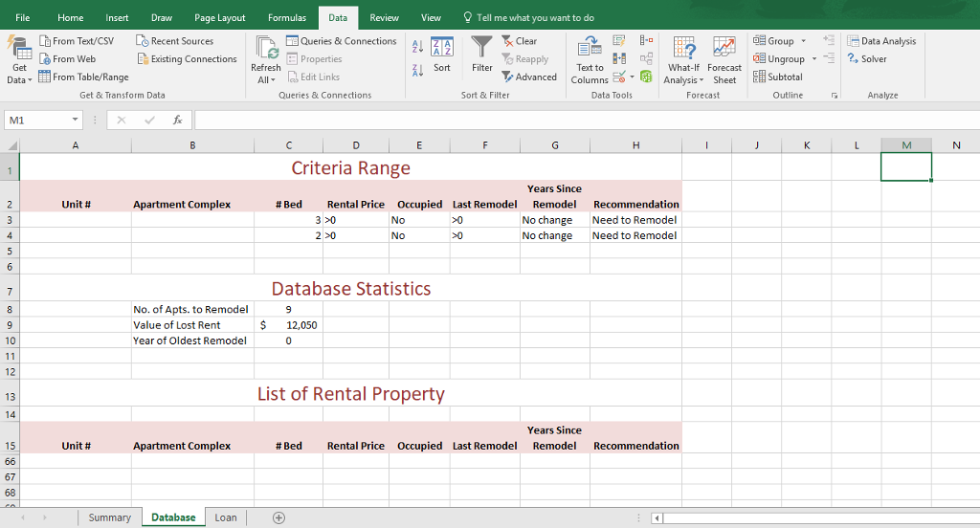This screenshot has width=980, height=528.
Task: Add a new sheet with plus button
Action: (x=278, y=517)
